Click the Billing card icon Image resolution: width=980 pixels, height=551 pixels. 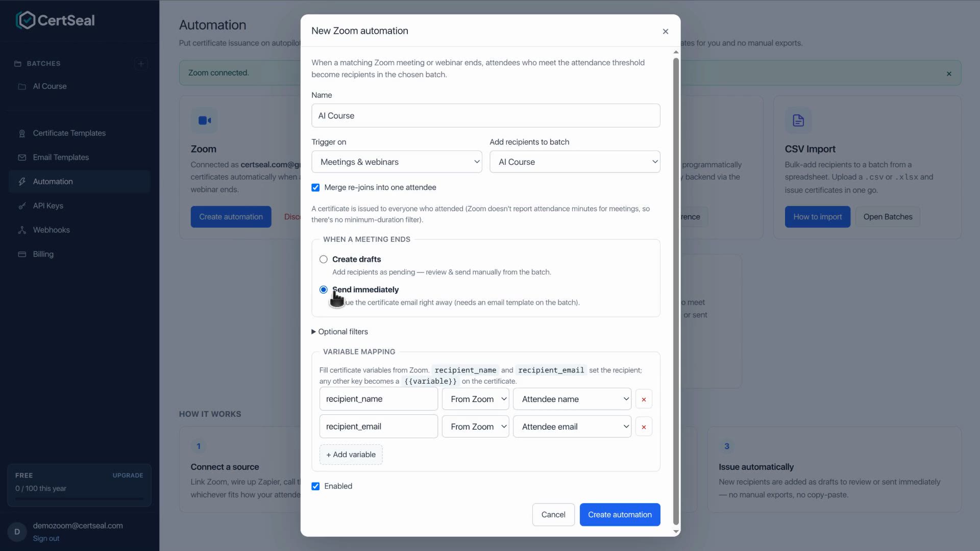(22, 254)
